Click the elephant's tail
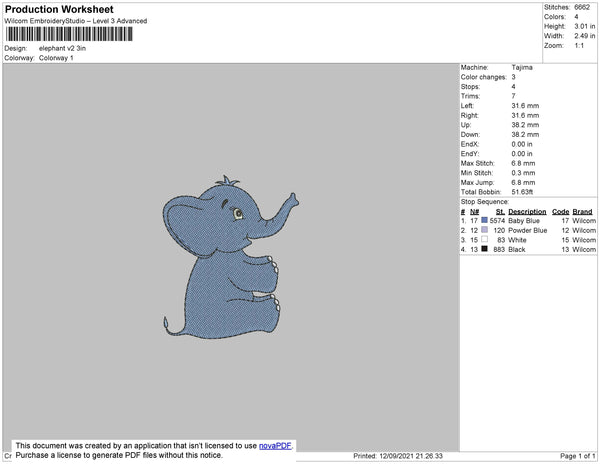This screenshot has width=600, height=464. point(168,322)
